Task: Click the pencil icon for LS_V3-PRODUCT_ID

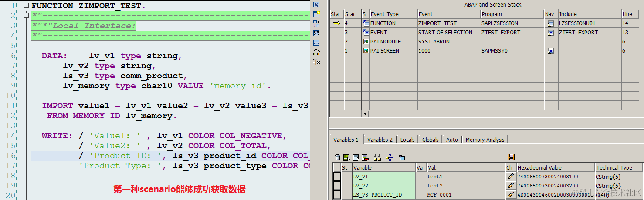Action: coord(511,195)
